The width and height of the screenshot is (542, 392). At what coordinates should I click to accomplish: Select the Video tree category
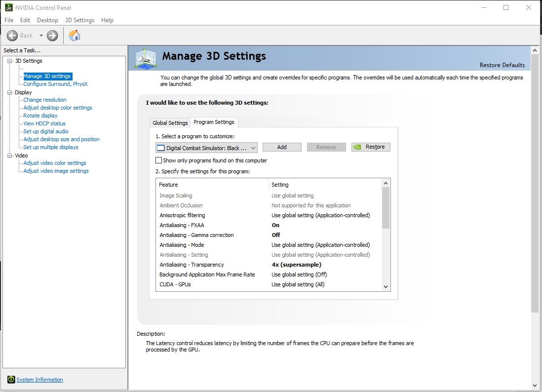[21, 156]
